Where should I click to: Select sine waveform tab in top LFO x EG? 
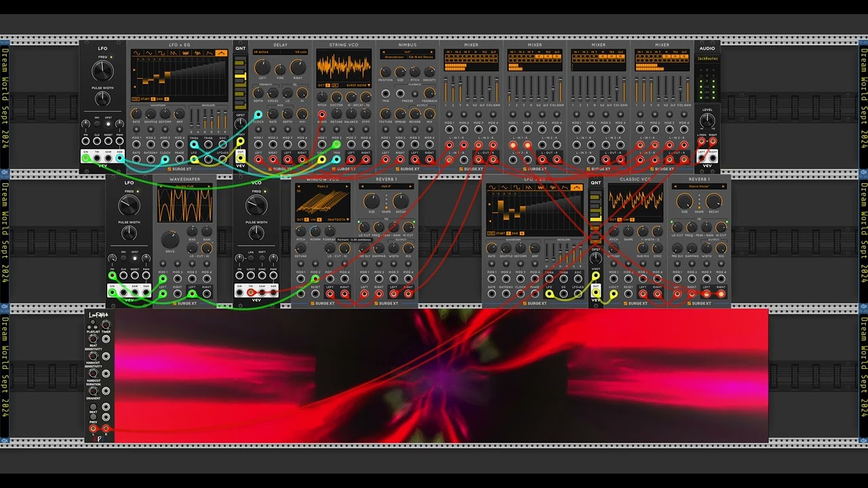(136, 53)
